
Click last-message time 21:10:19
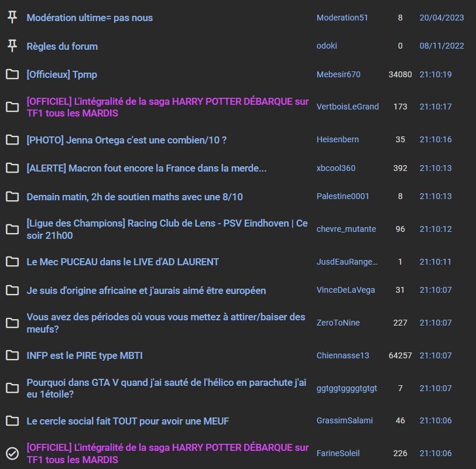click(436, 74)
